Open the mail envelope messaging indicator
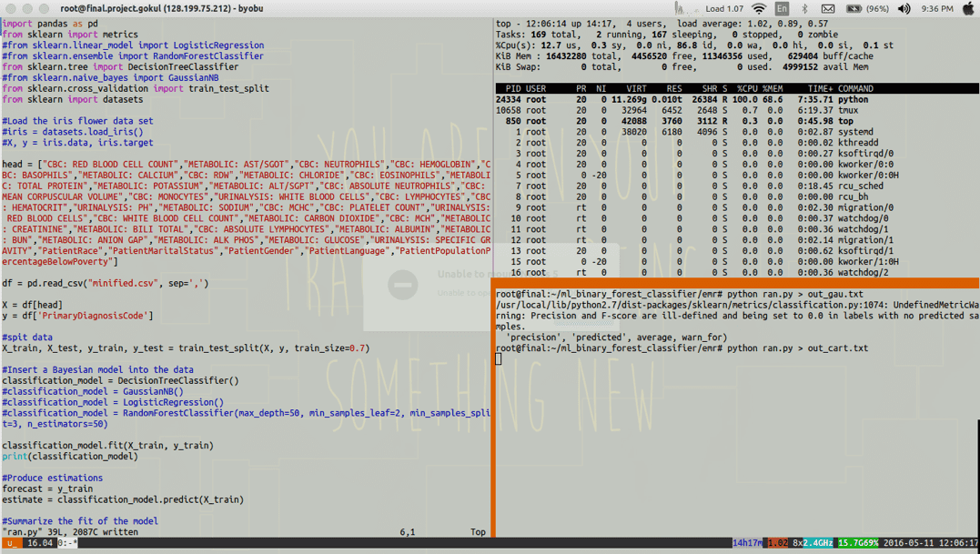Screen dimensions: 980x554 click(828, 9)
